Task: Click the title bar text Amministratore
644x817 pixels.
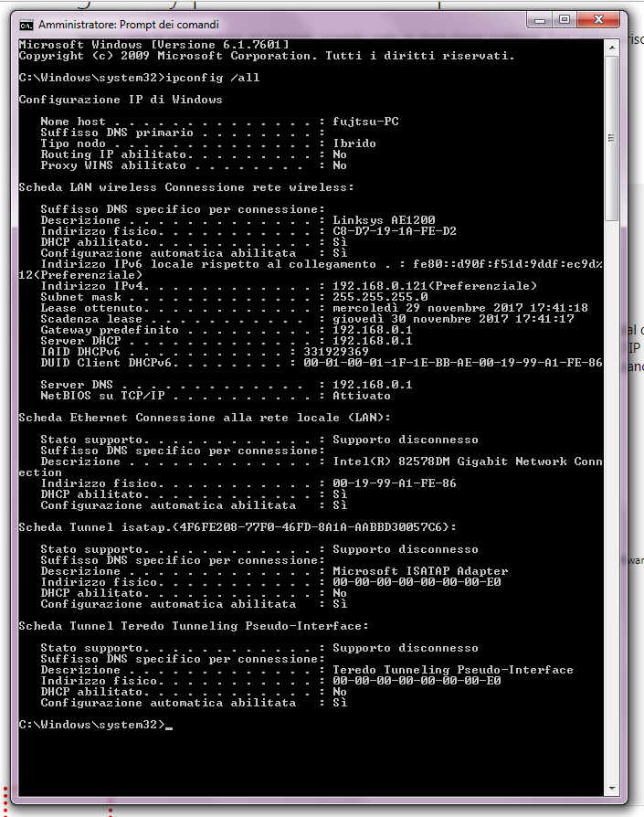Action: (78, 25)
